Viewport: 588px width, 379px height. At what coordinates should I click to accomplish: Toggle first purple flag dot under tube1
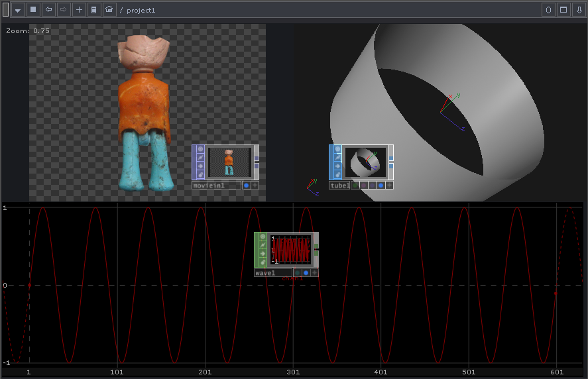364,185
